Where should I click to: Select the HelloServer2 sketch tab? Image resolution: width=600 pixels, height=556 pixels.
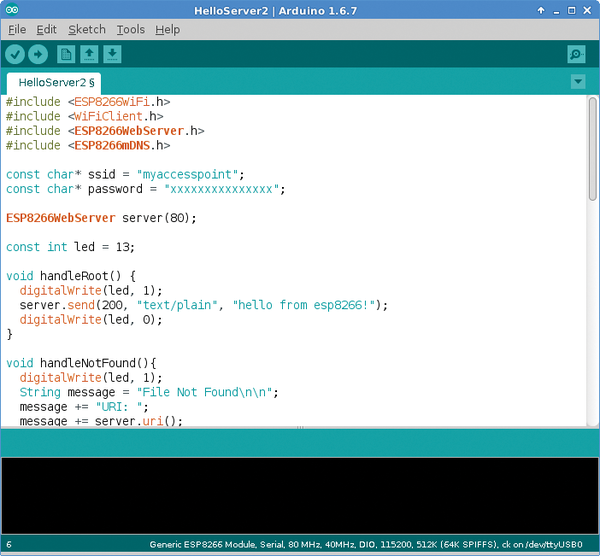[x=54, y=83]
